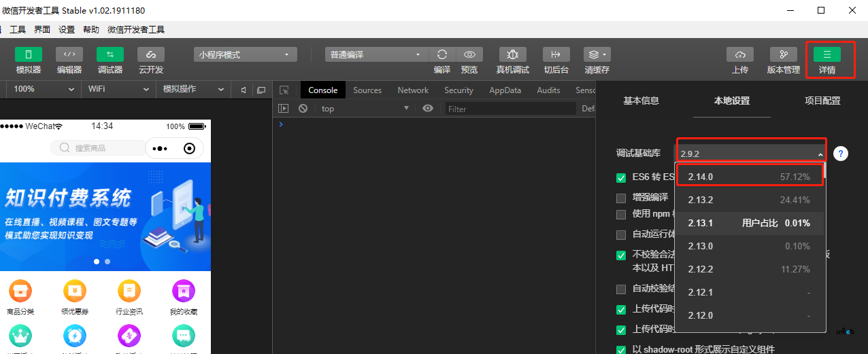
Task: Toggle the 编辑器 editor panel
Action: 69,54
